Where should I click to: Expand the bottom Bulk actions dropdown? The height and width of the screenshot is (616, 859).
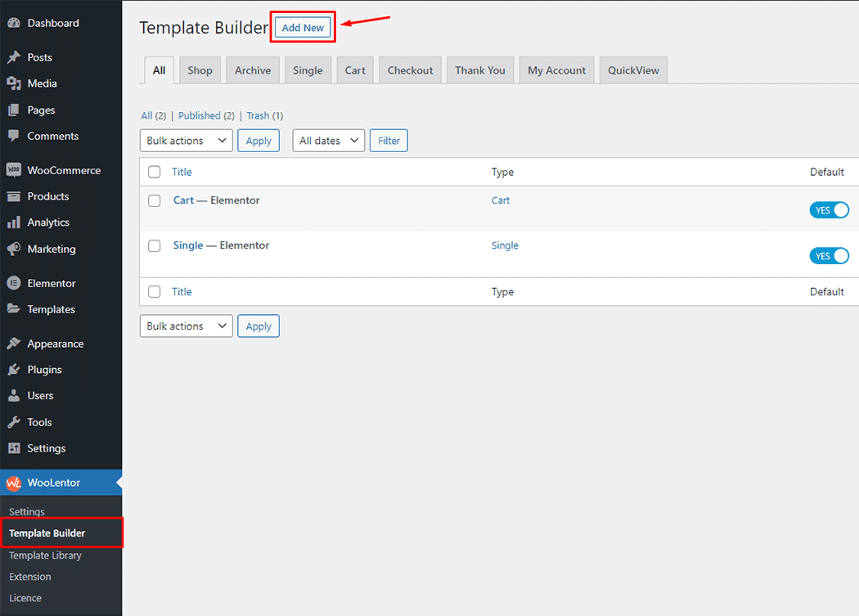pyautogui.click(x=187, y=326)
